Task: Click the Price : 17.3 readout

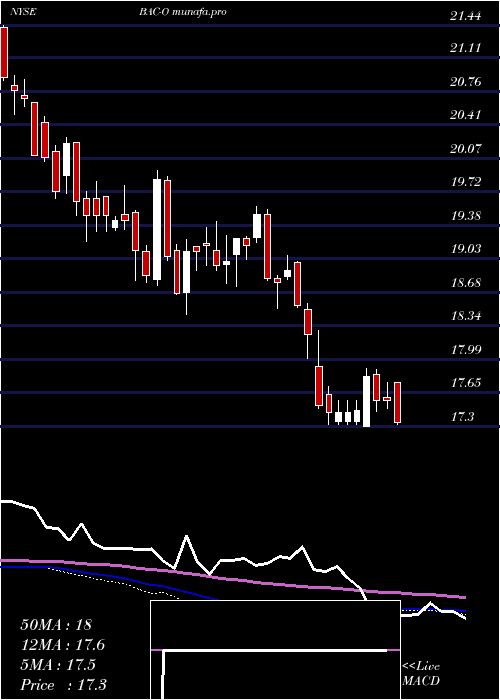Action: click(63, 685)
